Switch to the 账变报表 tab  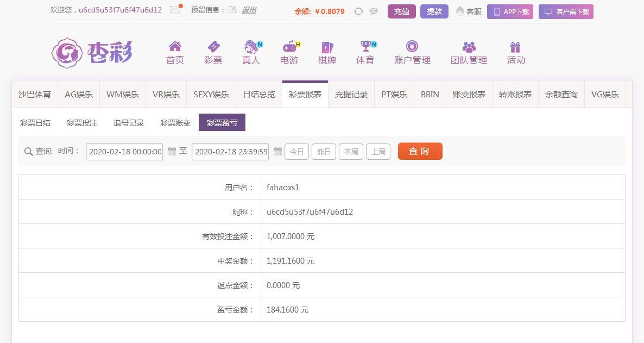[x=469, y=95]
